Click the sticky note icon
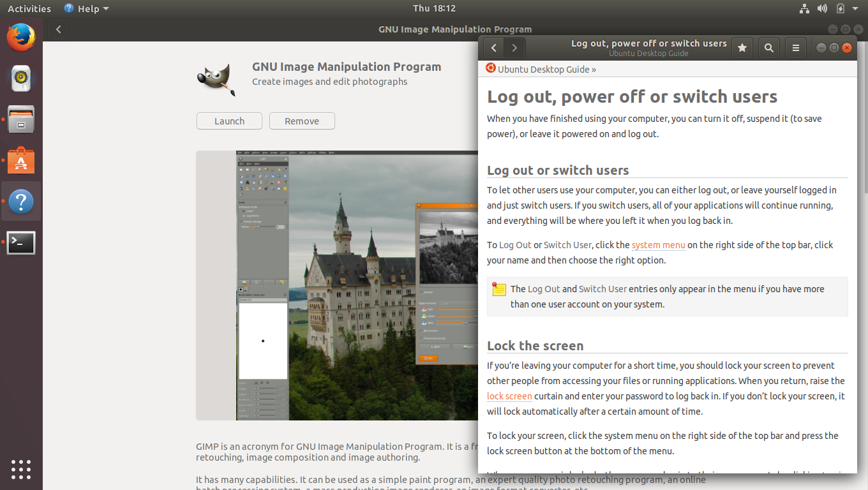868x490 pixels. coord(499,289)
